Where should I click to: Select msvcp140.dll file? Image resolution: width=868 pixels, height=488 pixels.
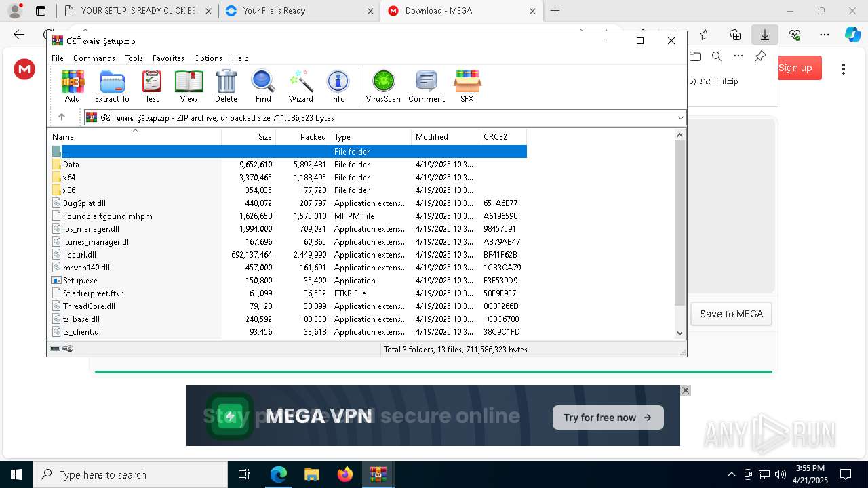pos(288,268)
